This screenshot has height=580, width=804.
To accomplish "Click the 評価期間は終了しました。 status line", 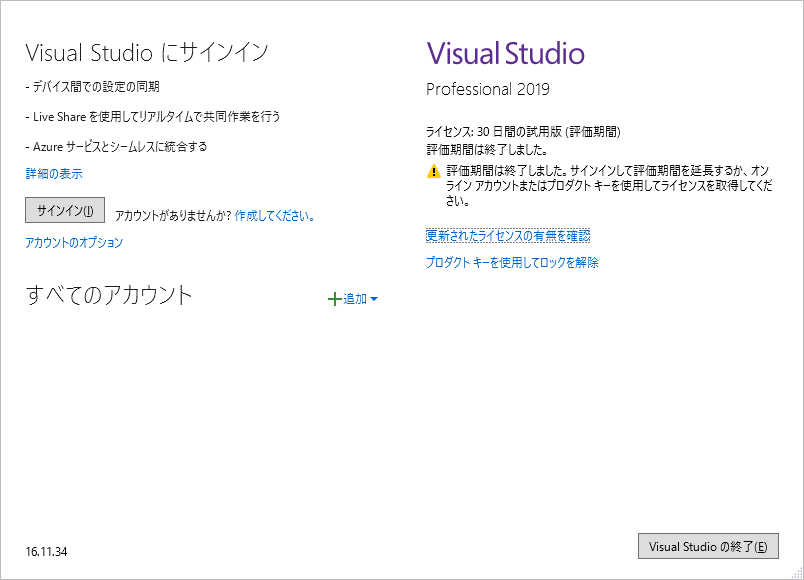I will tap(487, 150).
